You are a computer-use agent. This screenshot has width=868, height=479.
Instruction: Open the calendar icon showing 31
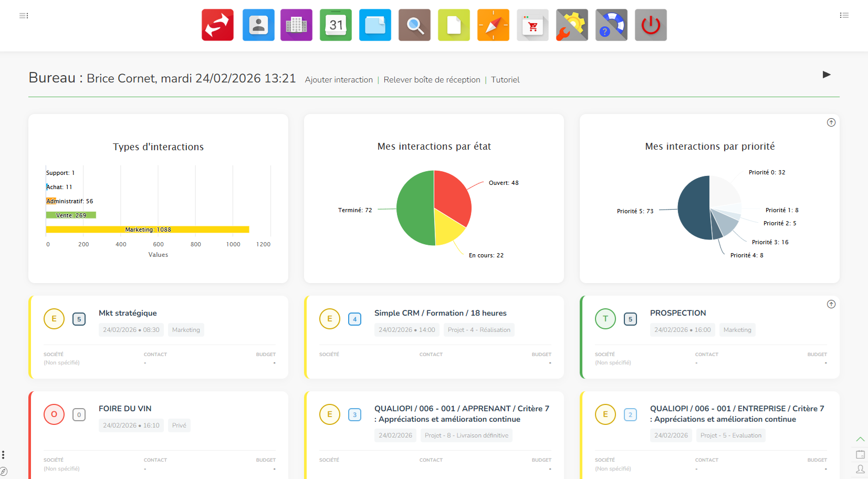tap(336, 25)
